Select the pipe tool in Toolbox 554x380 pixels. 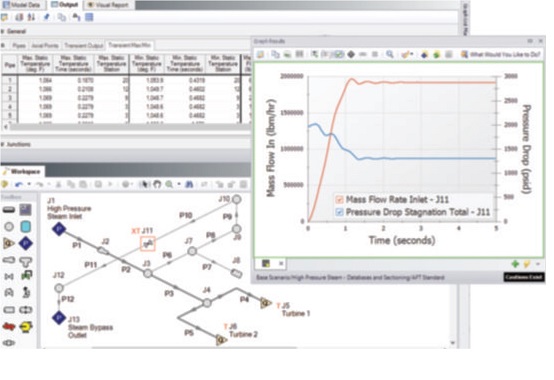pos(9,210)
